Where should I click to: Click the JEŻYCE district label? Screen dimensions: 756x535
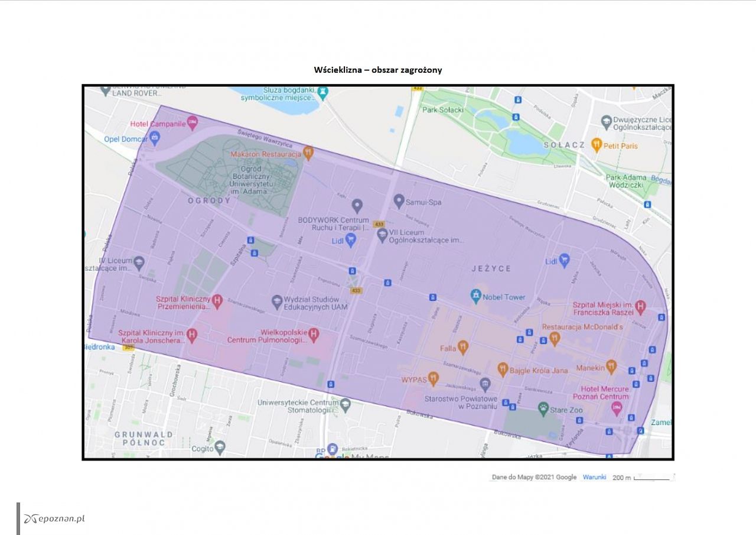coord(491,268)
